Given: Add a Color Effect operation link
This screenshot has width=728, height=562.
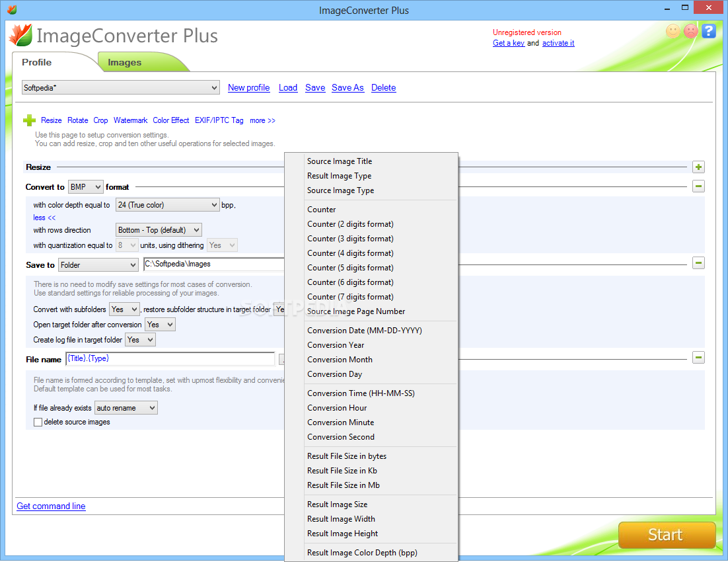Looking at the screenshot, I should (171, 120).
